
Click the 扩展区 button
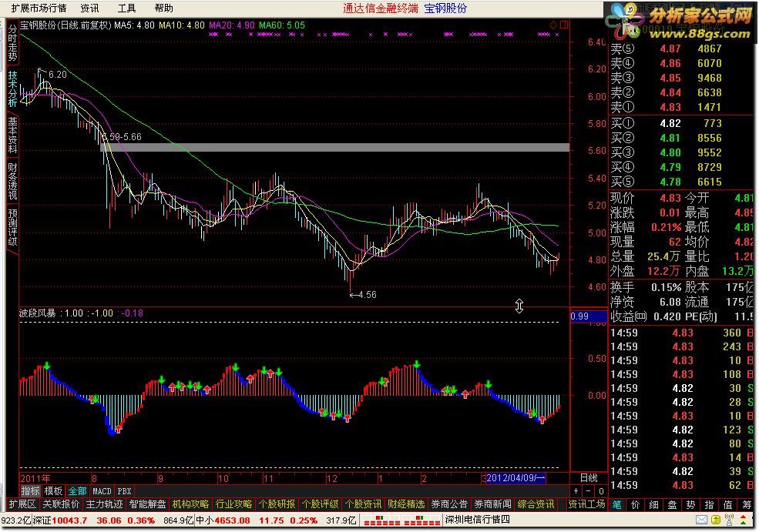(x=22, y=504)
